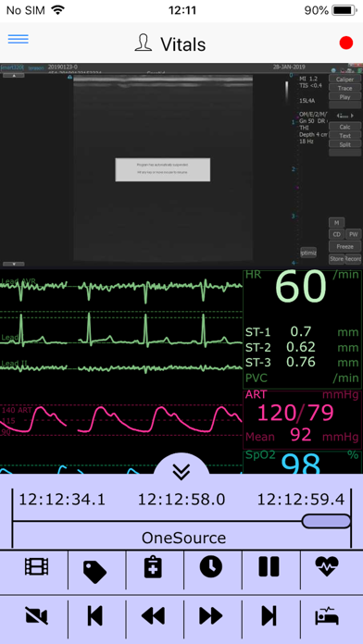Skip to the beginning of recording
The width and height of the screenshot is (363, 644).
(x=94, y=615)
